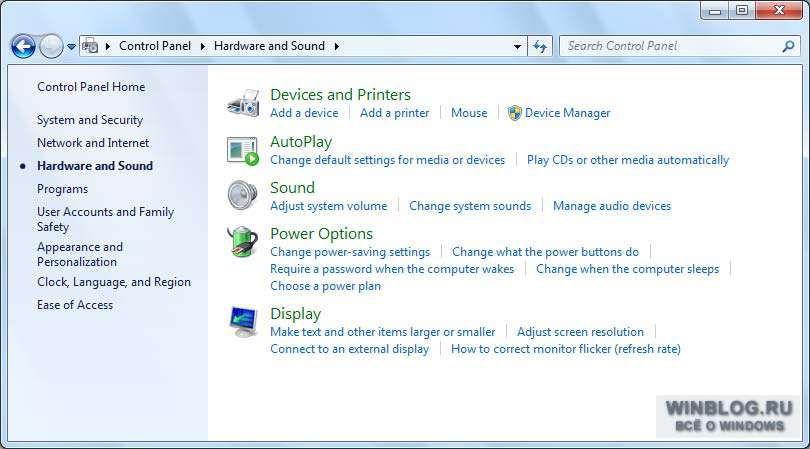Viewport: 810px width, 449px height.
Task: Open User Accounts and Family Safety
Action: pyautogui.click(x=105, y=219)
